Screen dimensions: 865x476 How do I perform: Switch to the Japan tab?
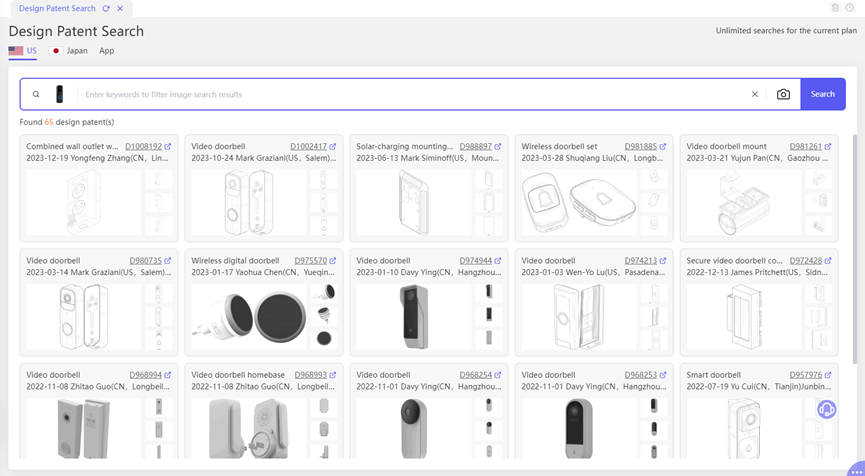[70, 50]
